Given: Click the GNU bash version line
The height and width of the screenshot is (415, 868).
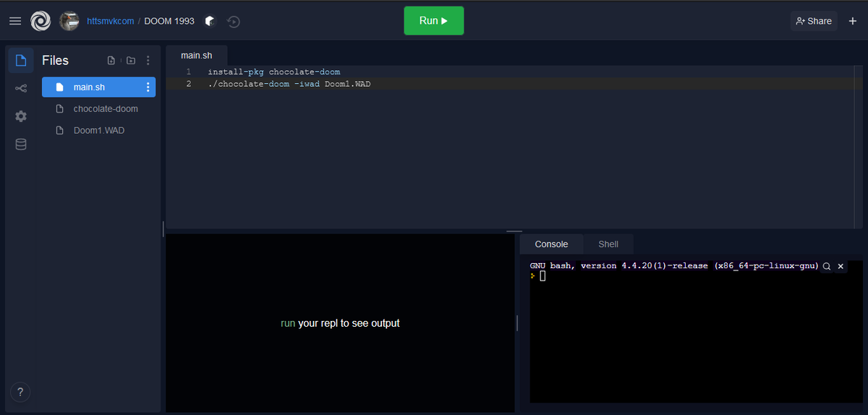Looking at the screenshot, I should click(x=673, y=265).
